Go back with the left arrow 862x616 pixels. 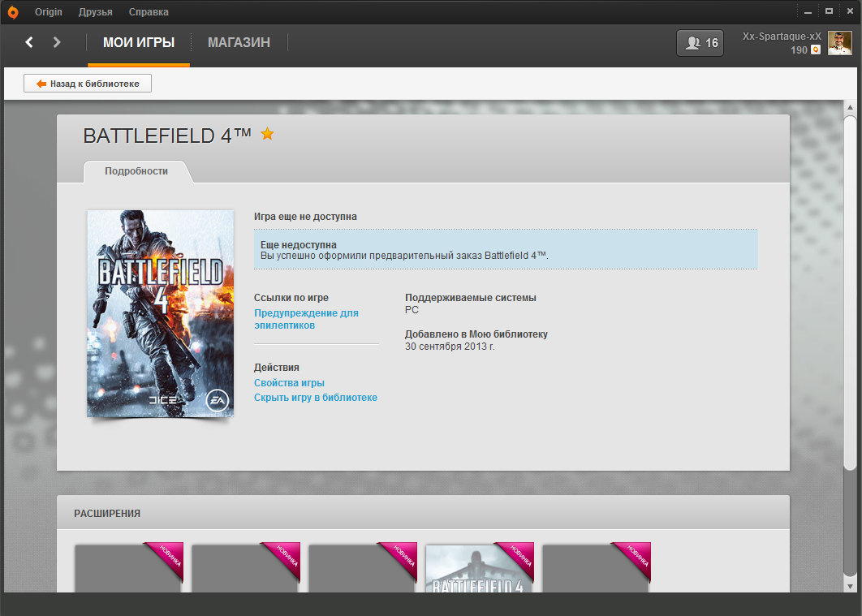29,42
